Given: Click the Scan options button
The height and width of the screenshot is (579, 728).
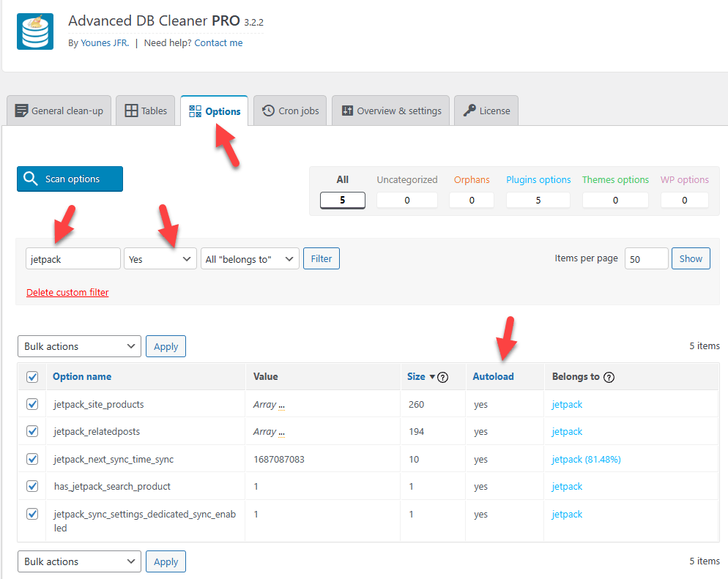Looking at the screenshot, I should [70, 179].
